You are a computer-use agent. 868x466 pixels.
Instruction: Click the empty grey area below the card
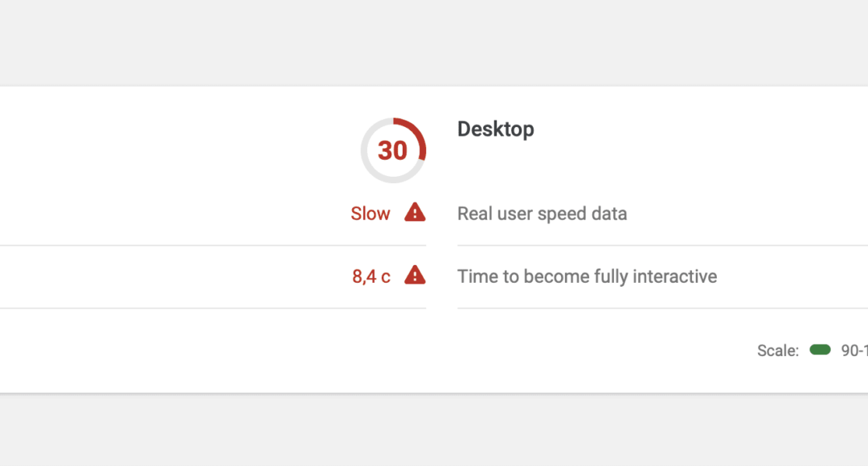click(x=434, y=431)
